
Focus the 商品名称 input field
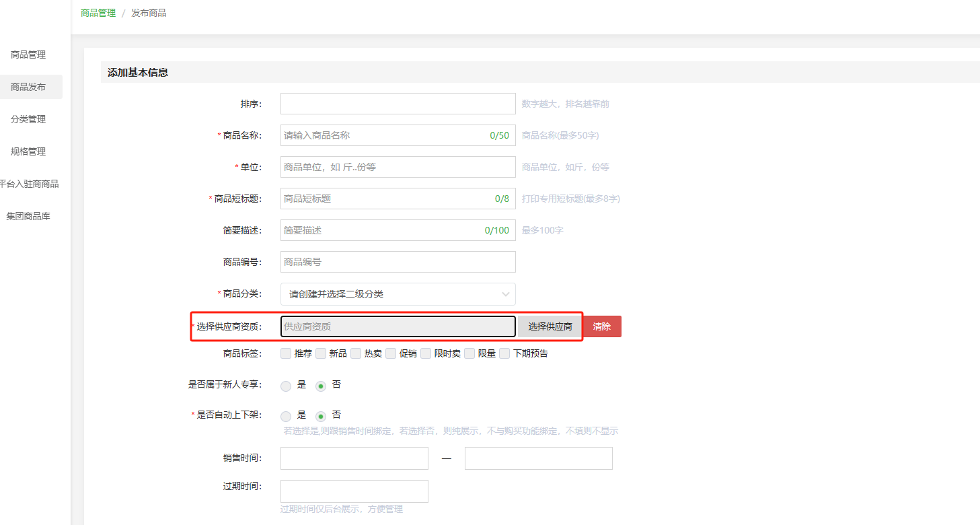(383, 135)
